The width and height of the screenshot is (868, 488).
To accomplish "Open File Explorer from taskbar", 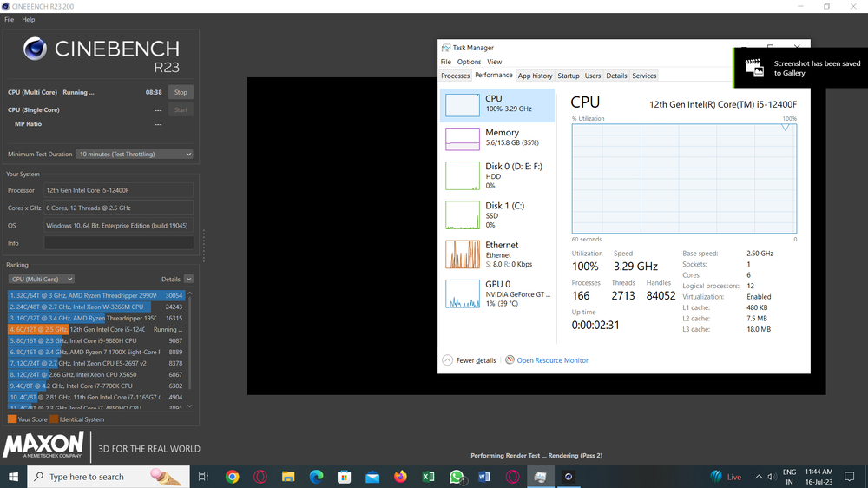I will (x=288, y=477).
